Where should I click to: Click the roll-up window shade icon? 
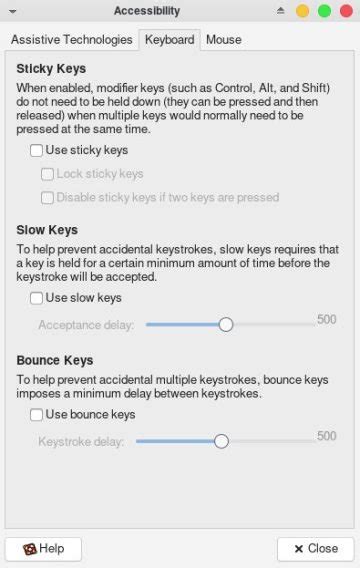(x=280, y=11)
